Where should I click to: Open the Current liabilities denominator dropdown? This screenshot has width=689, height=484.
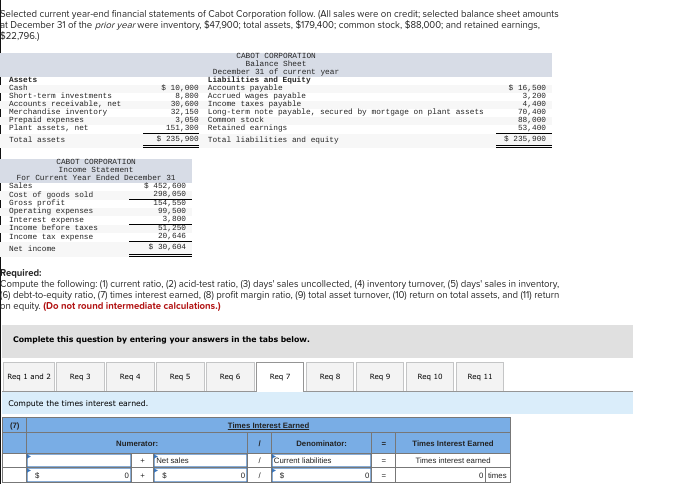point(321,460)
